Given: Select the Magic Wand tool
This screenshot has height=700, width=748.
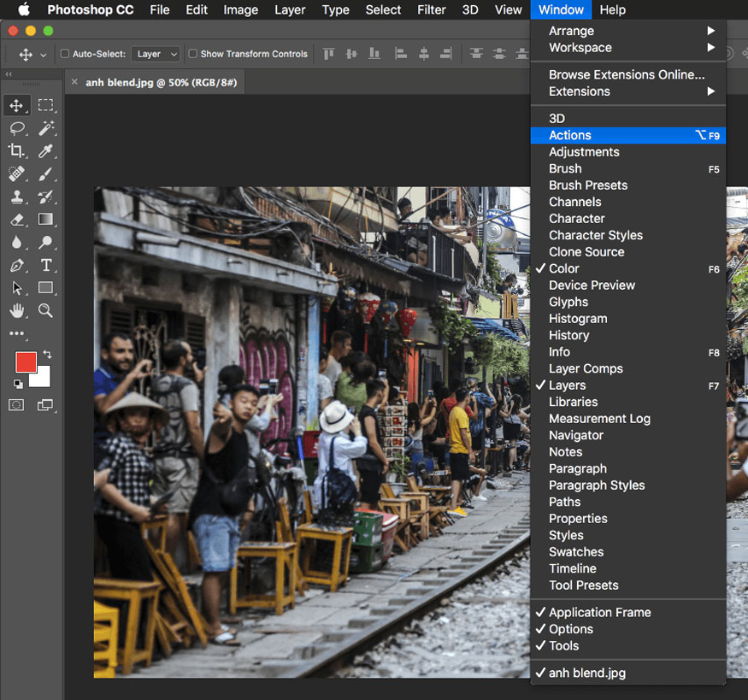Looking at the screenshot, I should click(46, 128).
